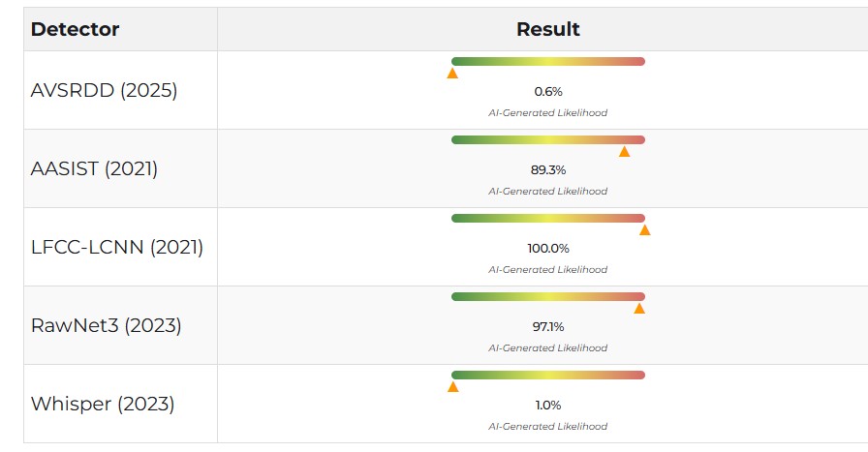Select the LFCC-LCNN (2021) detector name
The width and height of the screenshot is (868, 452).
pyautogui.click(x=117, y=247)
